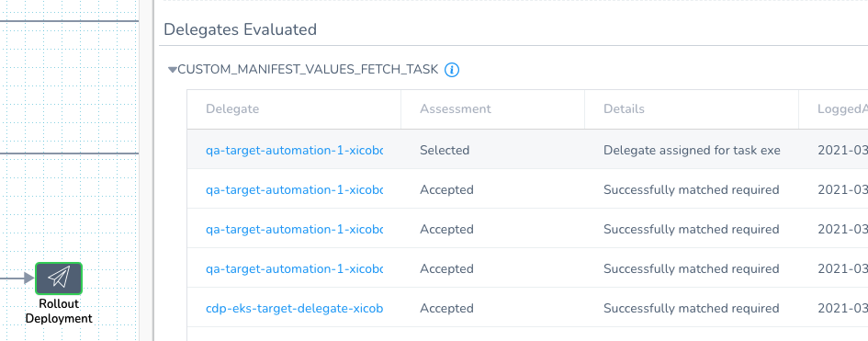This screenshot has height=341, width=868.
Task: Collapse the CUSTOM_MANIFEST_VALUES_FETCH_TASK section triangle
Action: pyautogui.click(x=172, y=70)
